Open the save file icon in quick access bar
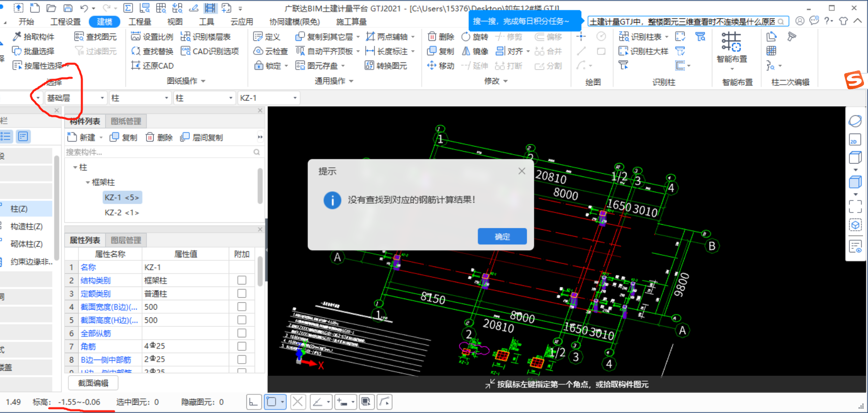The image size is (868, 413). point(68,8)
